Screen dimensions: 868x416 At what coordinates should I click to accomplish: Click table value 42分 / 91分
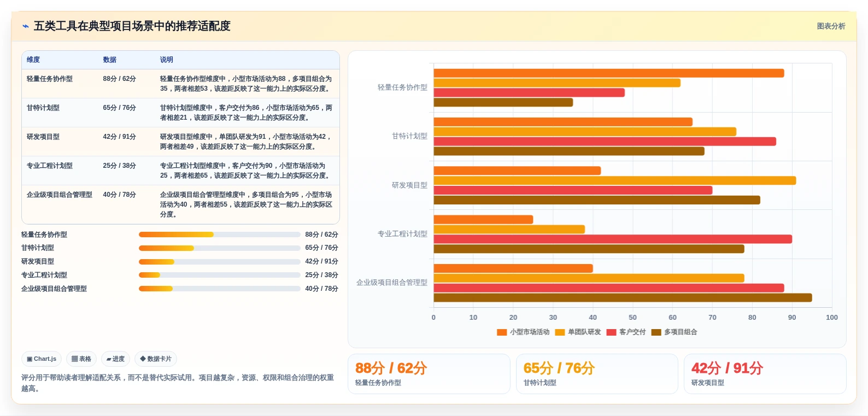pos(120,137)
